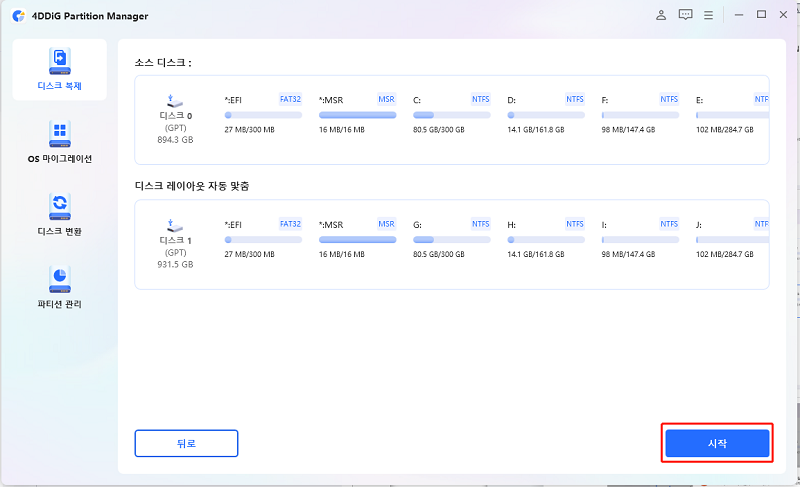This screenshot has height=487, width=800.
Task: Click FAT32 tag on source EFI partition
Action: click(290, 99)
